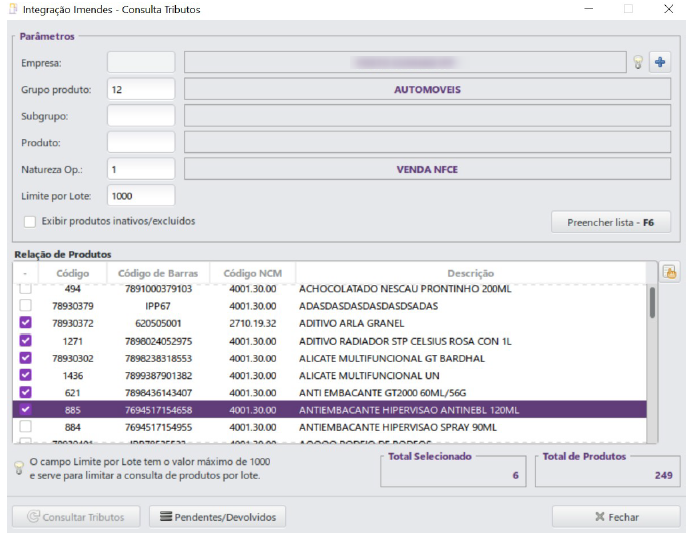Screen dimensions: 688x538
Task: Click the AUTOMOVEIS group description field
Action: (427, 89)
